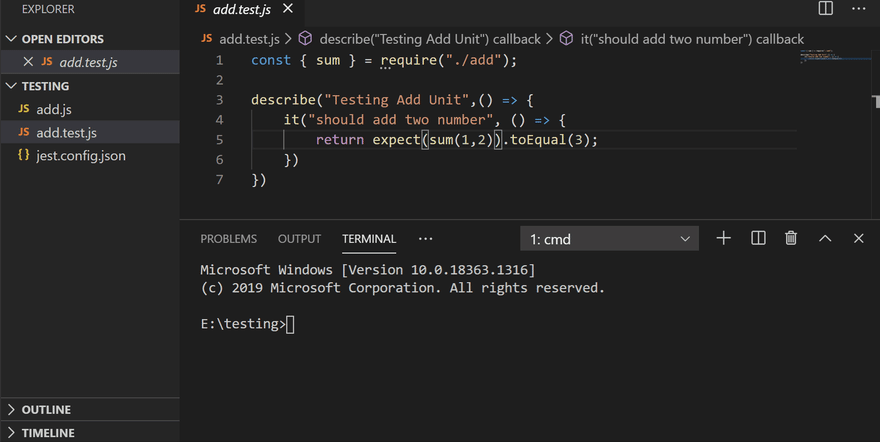Switch to the Output panel tab

[x=299, y=239]
